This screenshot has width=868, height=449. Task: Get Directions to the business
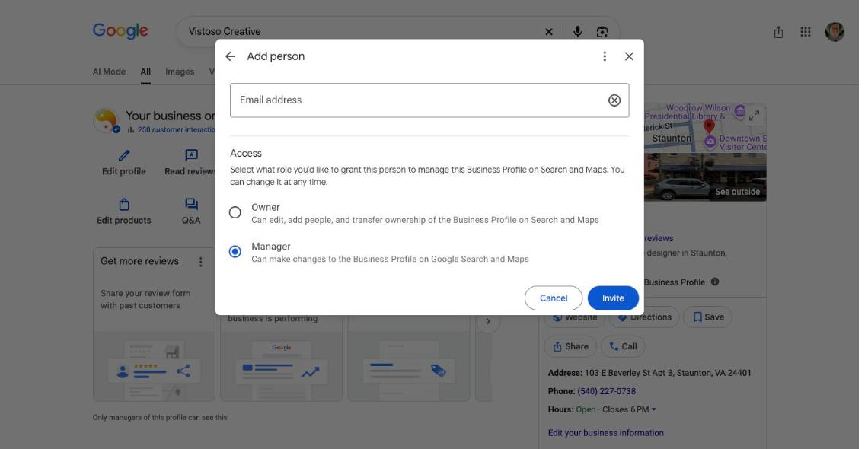[x=644, y=317]
